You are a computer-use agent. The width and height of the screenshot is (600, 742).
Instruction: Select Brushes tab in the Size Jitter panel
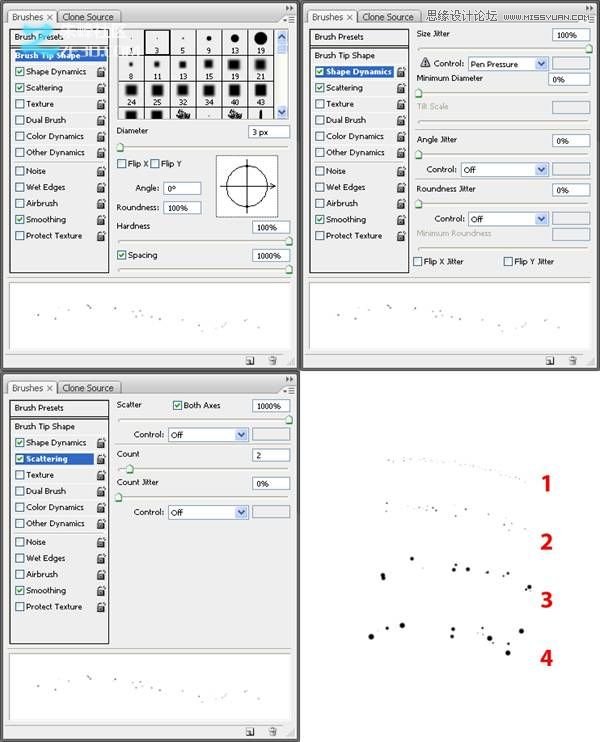pyautogui.click(x=330, y=17)
